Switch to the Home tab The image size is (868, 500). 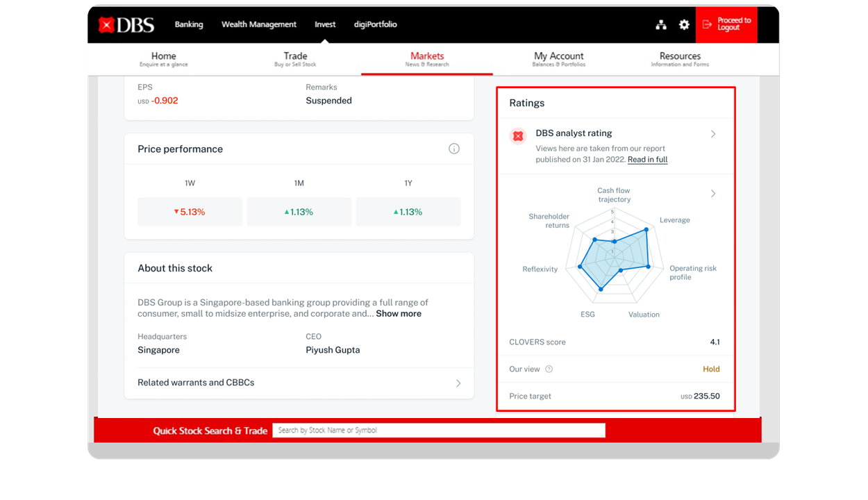coord(164,59)
